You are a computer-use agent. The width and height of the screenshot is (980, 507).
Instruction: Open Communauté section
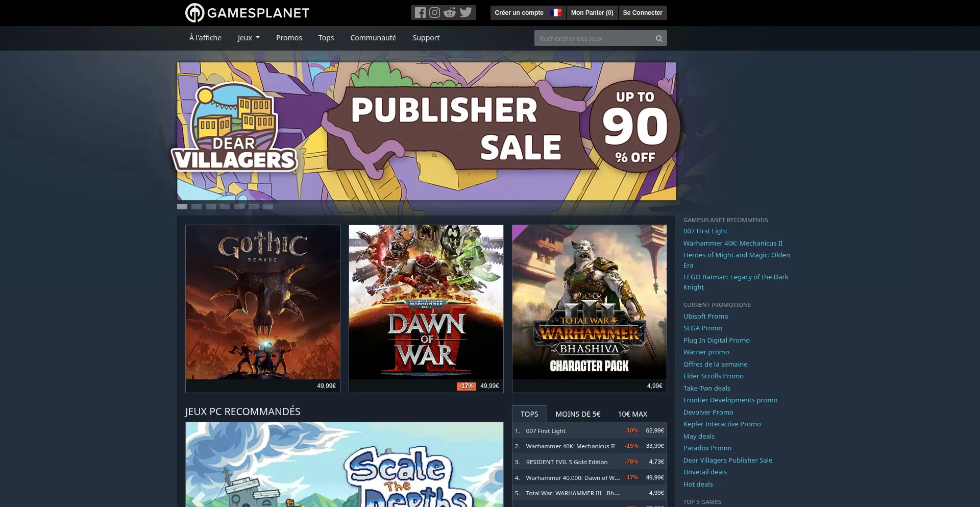pyautogui.click(x=373, y=38)
